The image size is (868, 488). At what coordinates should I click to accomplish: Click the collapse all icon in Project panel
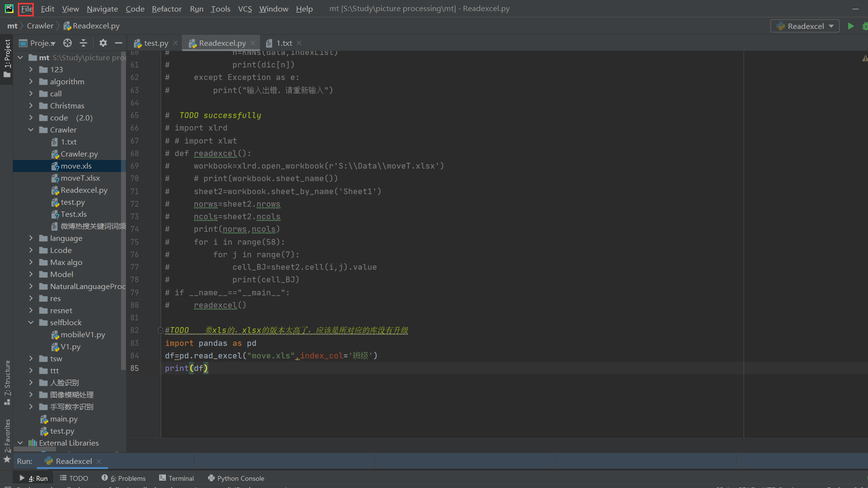pos(83,43)
